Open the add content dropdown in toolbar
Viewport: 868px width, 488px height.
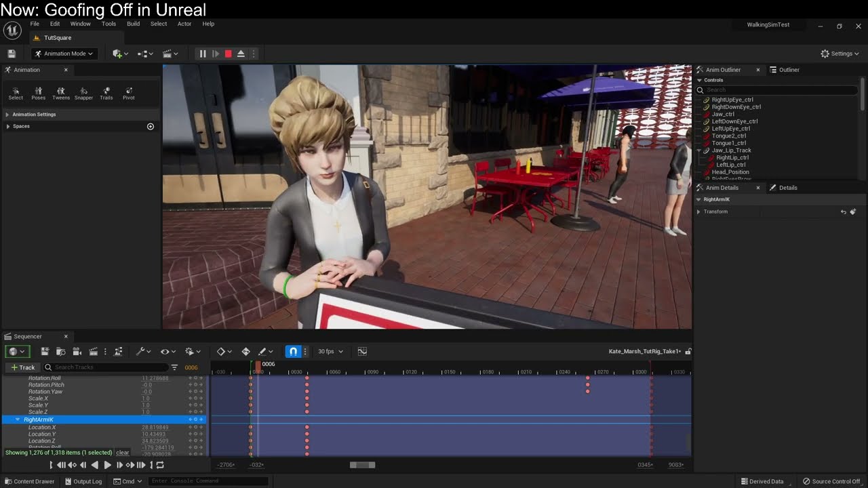tap(119, 54)
